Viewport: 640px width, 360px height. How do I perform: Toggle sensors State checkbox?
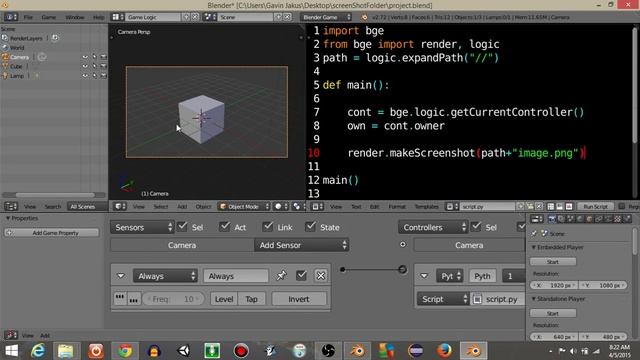click(311, 226)
